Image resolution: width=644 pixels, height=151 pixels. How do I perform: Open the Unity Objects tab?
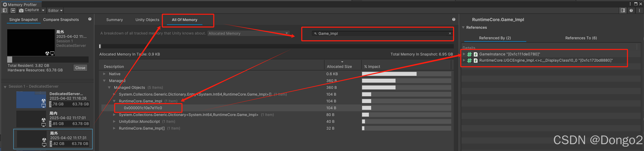point(147,20)
